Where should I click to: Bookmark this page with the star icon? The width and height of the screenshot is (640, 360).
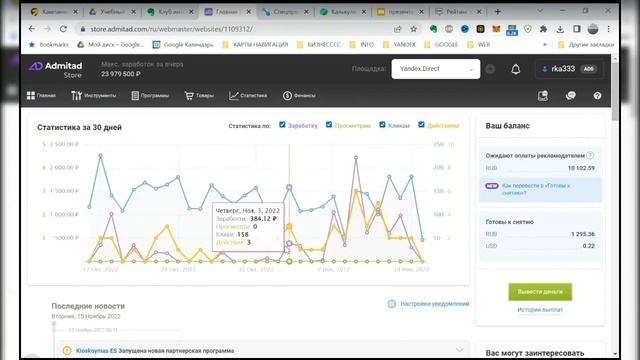click(413, 29)
